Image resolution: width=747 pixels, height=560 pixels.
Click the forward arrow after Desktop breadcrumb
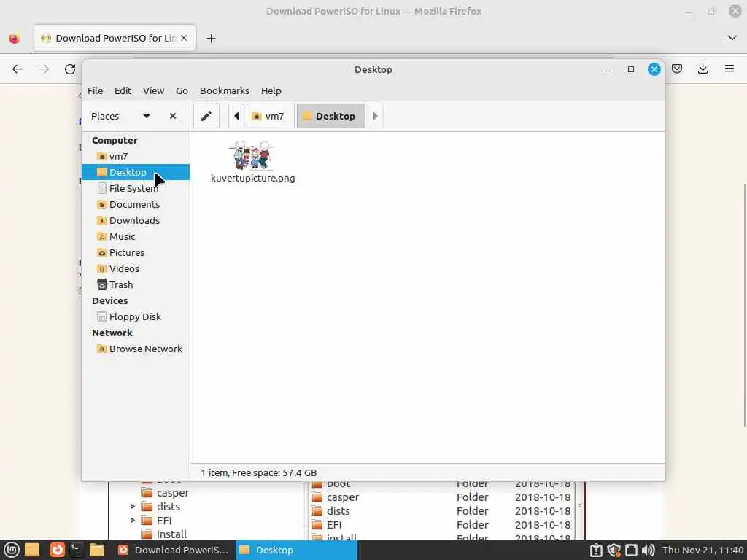click(x=376, y=116)
